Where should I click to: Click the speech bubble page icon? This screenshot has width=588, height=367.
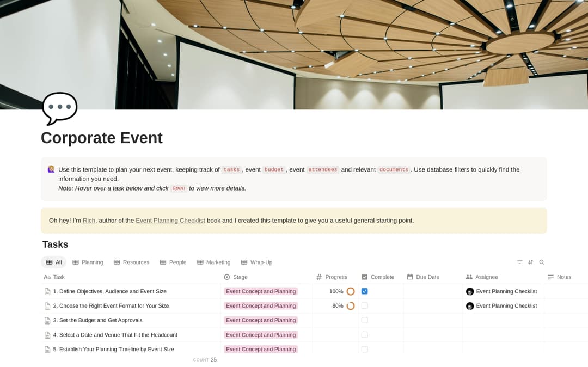[60, 108]
